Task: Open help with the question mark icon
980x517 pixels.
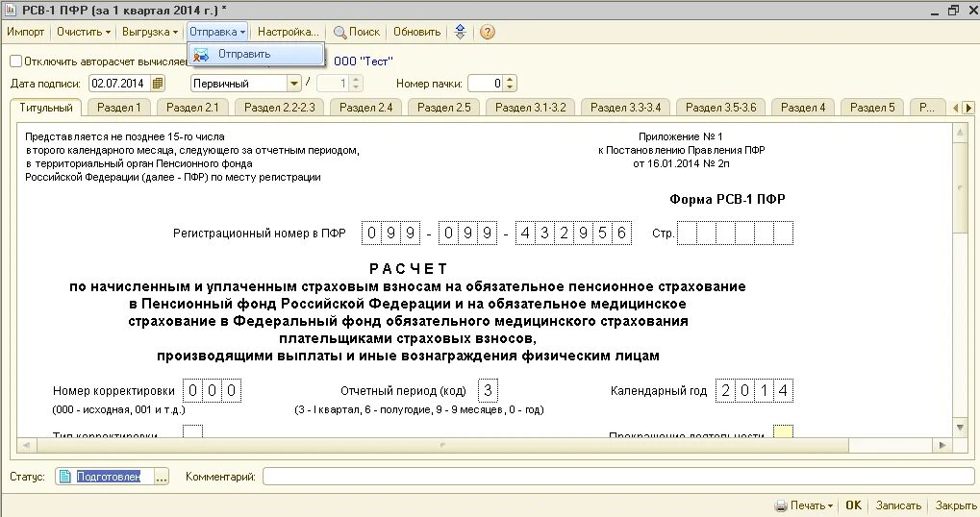Action: [488, 32]
